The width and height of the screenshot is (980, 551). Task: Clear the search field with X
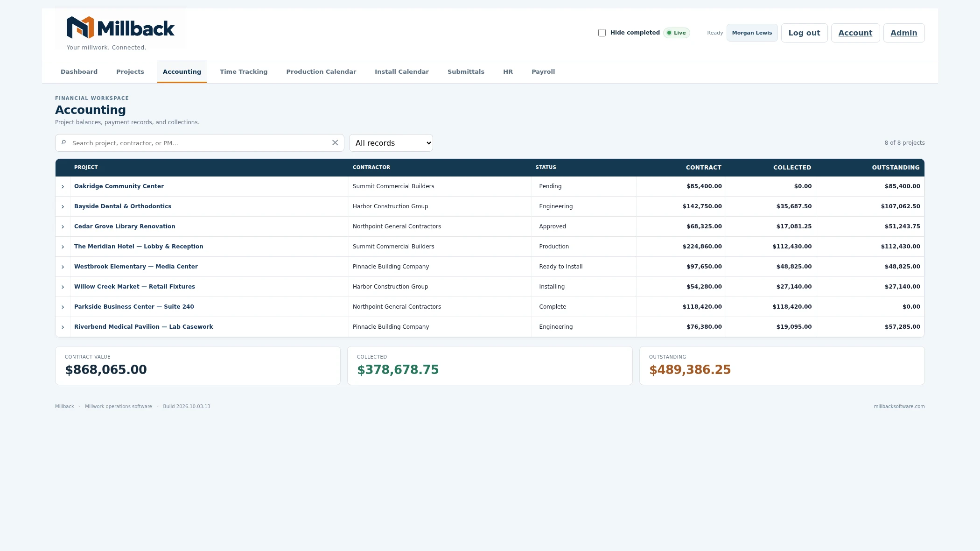point(335,143)
